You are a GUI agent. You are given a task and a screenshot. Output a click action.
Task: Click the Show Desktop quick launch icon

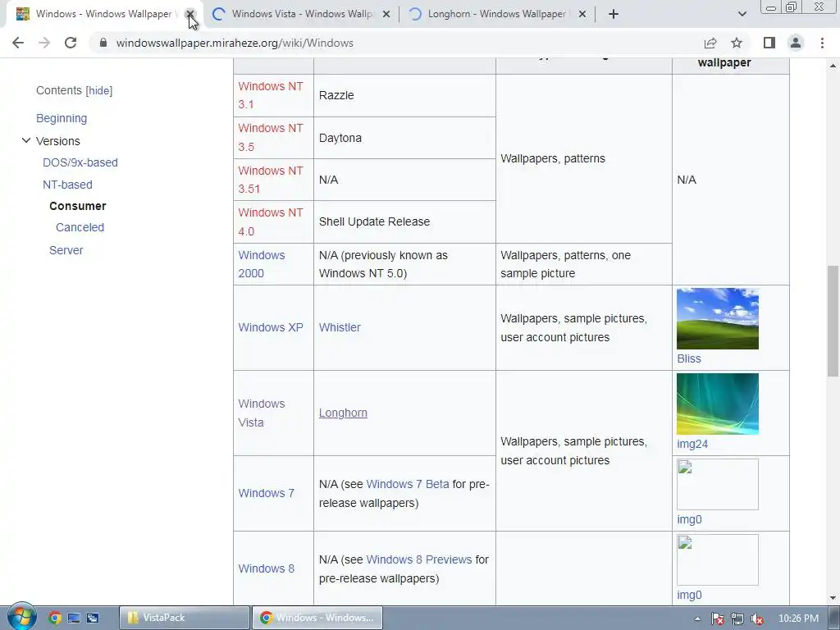click(73, 618)
